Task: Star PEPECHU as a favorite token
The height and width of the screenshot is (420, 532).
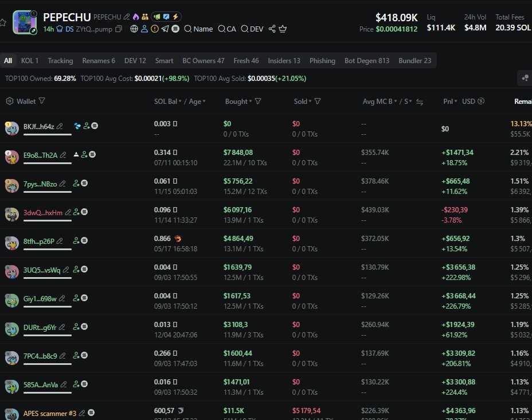Action: [x=3, y=23]
